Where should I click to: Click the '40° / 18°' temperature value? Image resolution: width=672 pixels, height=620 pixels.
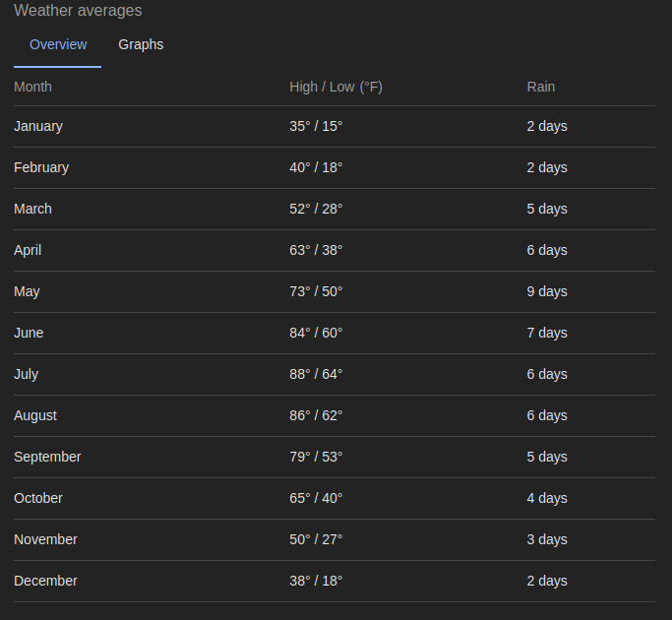[316, 167]
